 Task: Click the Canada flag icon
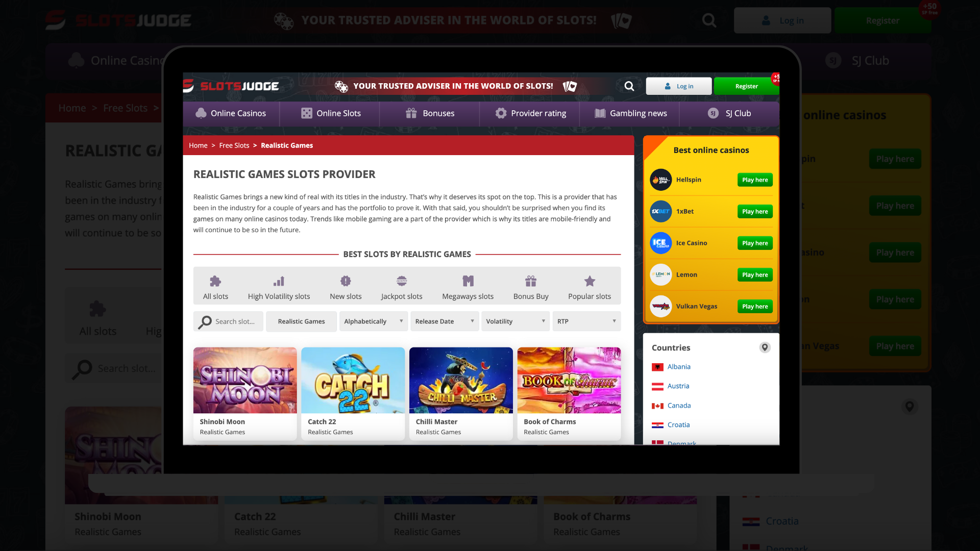[x=657, y=406]
